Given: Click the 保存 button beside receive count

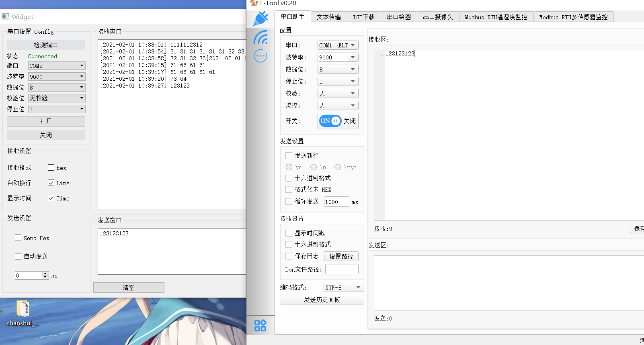Looking at the screenshot, I should 638,229.
